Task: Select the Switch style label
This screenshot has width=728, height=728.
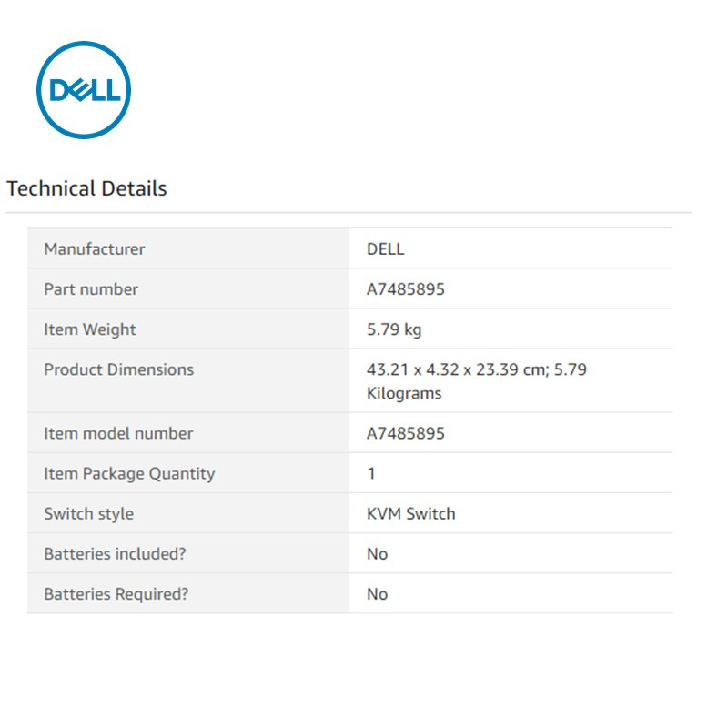Action: coord(88,513)
